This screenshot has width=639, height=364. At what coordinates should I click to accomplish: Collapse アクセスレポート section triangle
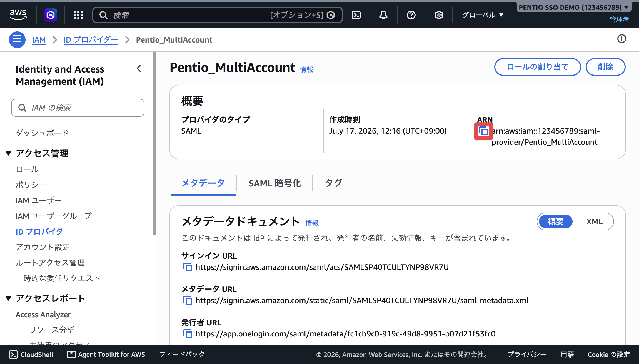pos(9,298)
